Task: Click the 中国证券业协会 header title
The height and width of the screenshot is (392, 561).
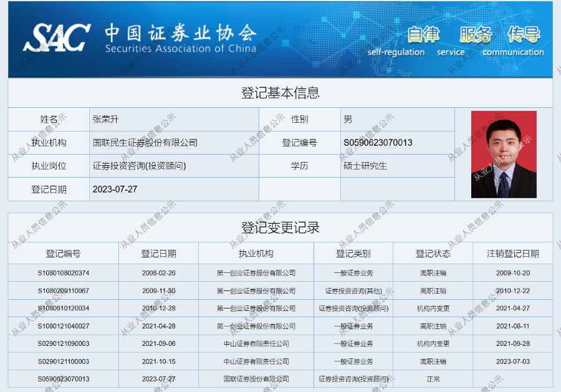Action: pos(181,33)
